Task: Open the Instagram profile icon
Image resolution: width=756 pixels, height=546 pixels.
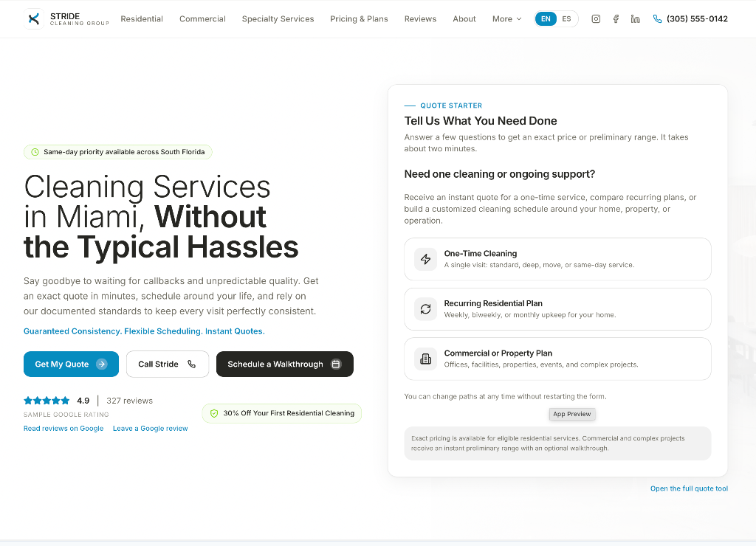Action: pos(596,18)
